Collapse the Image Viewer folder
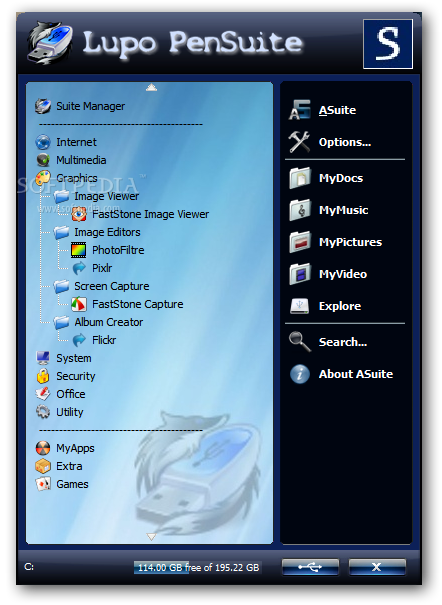 [x=61, y=196]
